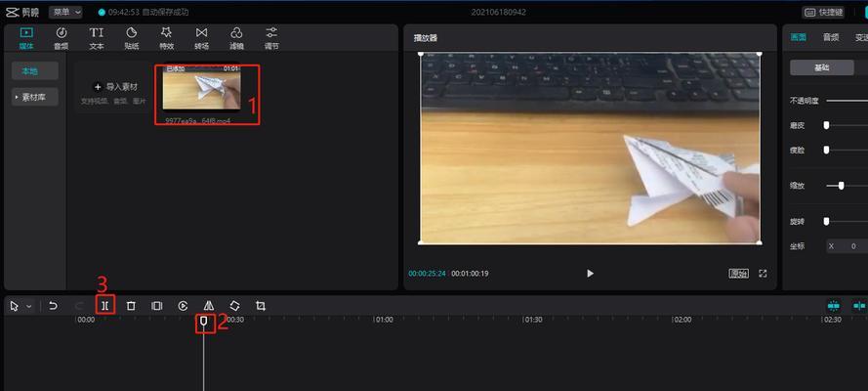Click the rotate tool icon

tap(234, 306)
